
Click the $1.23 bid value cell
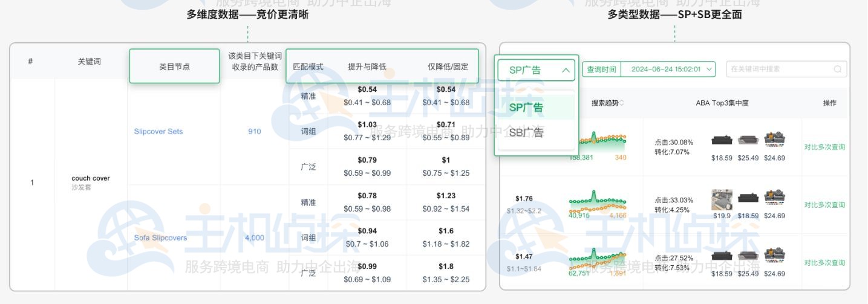pyautogui.click(x=446, y=196)
